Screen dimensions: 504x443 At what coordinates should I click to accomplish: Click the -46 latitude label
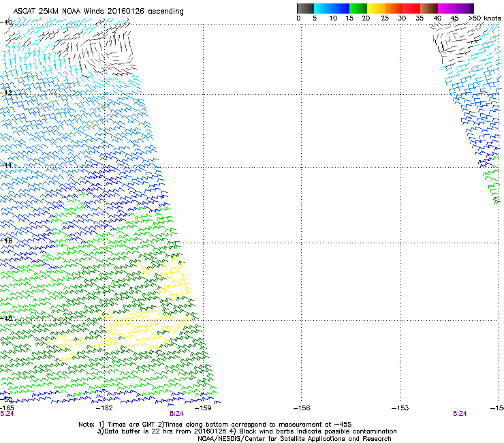click(6, 241)
